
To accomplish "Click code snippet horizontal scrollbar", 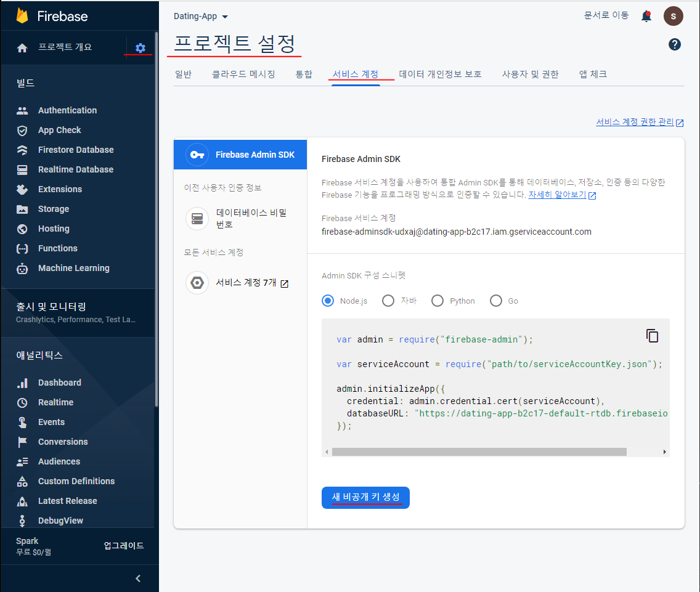I will click(479, 452).
